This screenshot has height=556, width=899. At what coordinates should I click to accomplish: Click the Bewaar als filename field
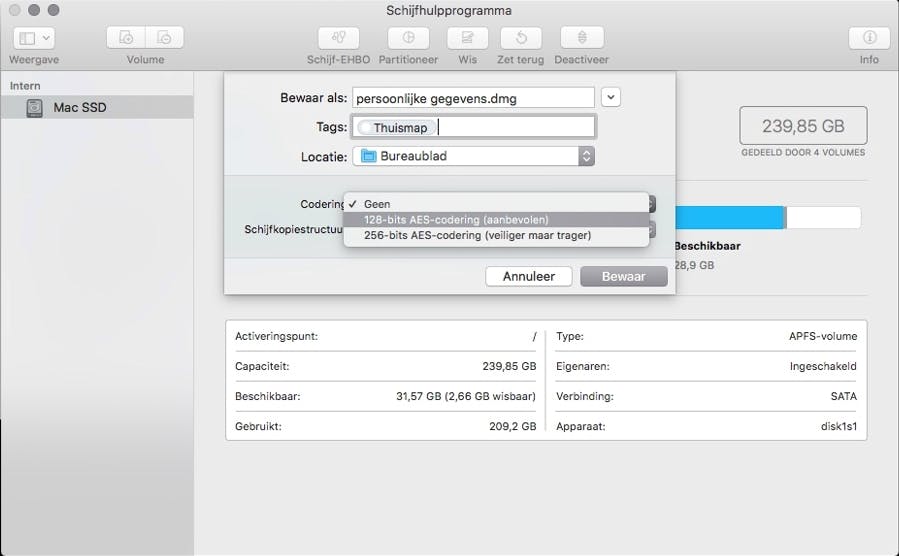click(473, 98)
